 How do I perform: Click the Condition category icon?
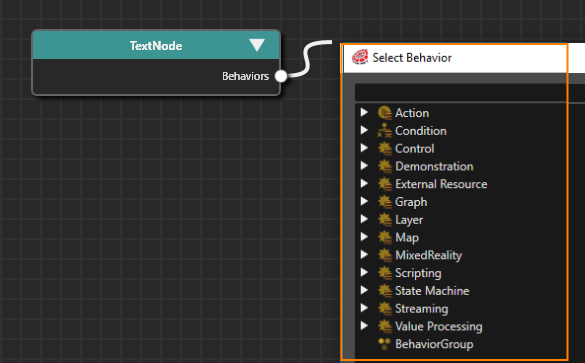click(x=385, y=131)
